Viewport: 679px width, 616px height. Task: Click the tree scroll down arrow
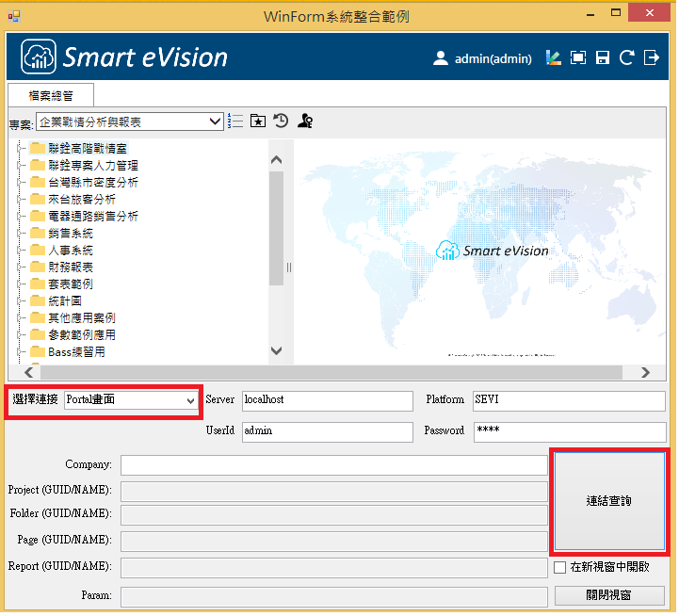(x=277, y=351)
